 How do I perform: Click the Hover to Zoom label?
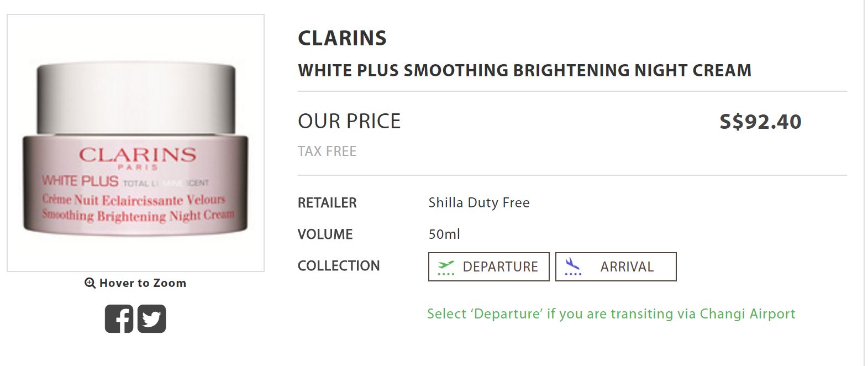pyautogui.click(x=143, y=283)
